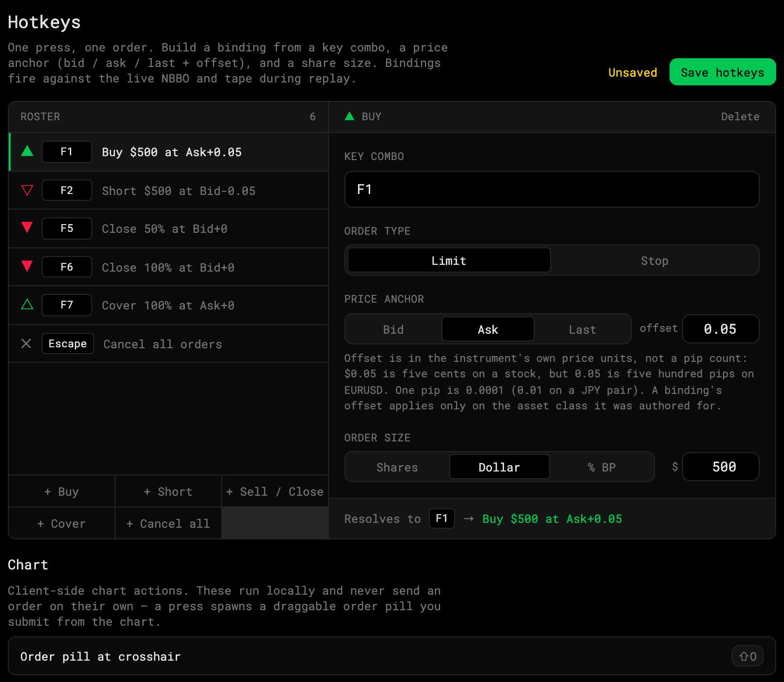
Task: Click the green triangle in BUY header
Action: [349, 116]
